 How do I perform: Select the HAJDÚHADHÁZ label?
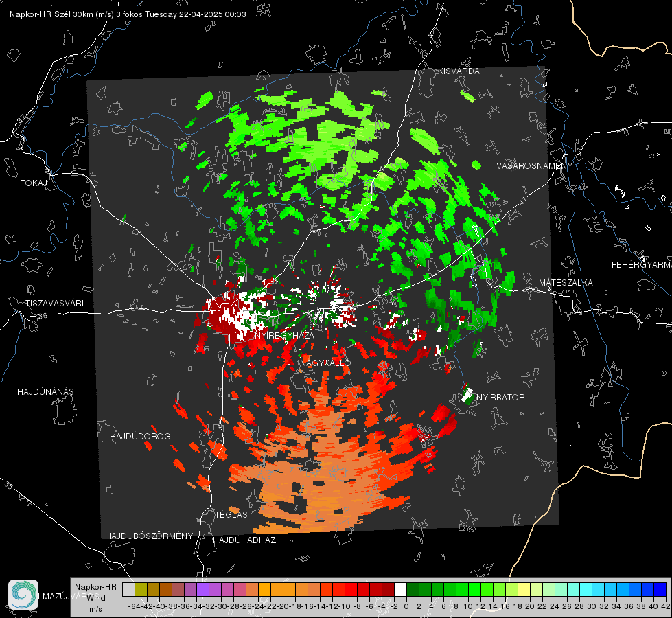(244, 540)
